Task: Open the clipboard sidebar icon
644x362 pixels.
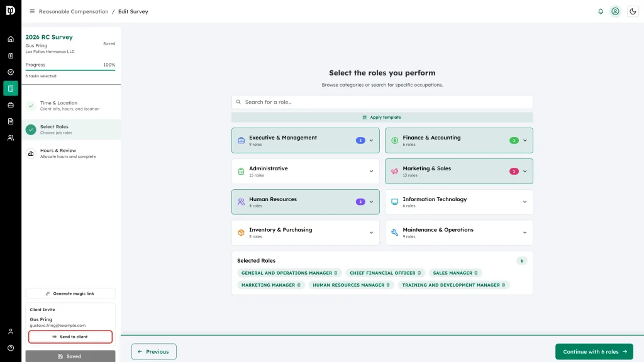Action: coord(11,56)
